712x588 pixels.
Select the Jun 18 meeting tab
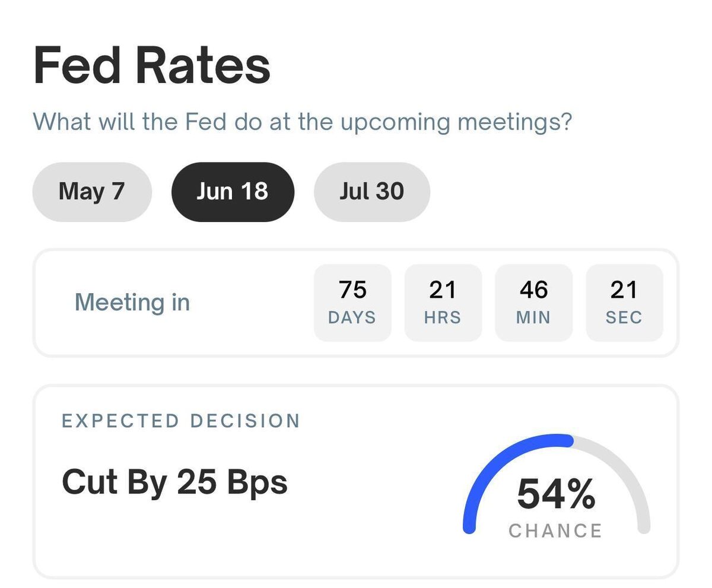(x=232, y=192)
